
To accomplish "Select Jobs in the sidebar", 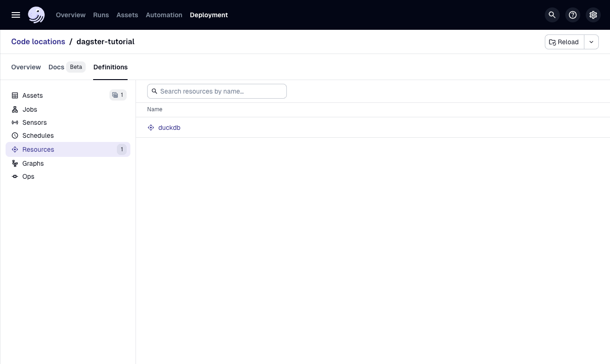I will (30, 109).
